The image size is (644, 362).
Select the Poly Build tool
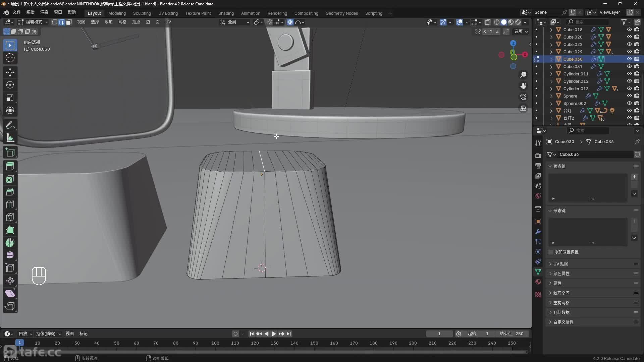pos(10,230)
